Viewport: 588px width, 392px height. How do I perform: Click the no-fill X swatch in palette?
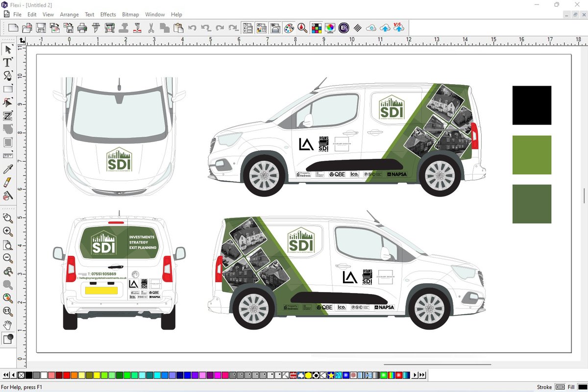tap(21, 375)
